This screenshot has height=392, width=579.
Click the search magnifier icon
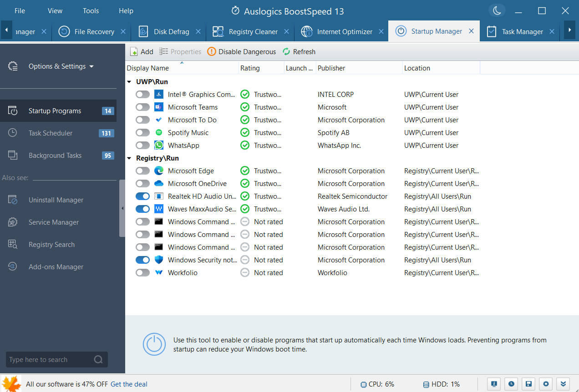[98, 359]
